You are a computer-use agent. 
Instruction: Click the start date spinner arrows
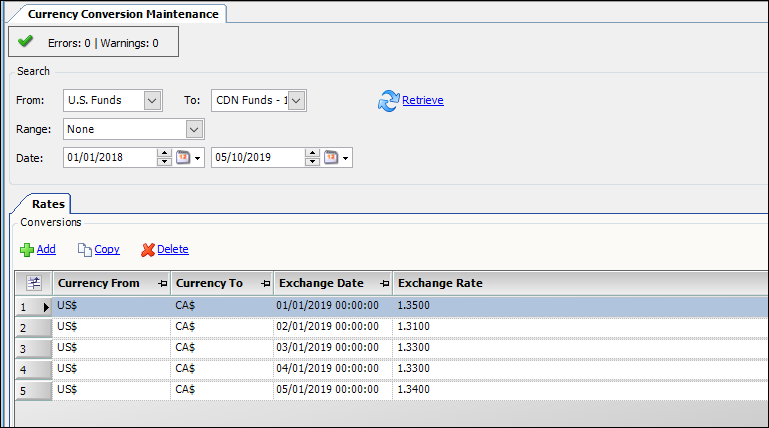(165, 158)
